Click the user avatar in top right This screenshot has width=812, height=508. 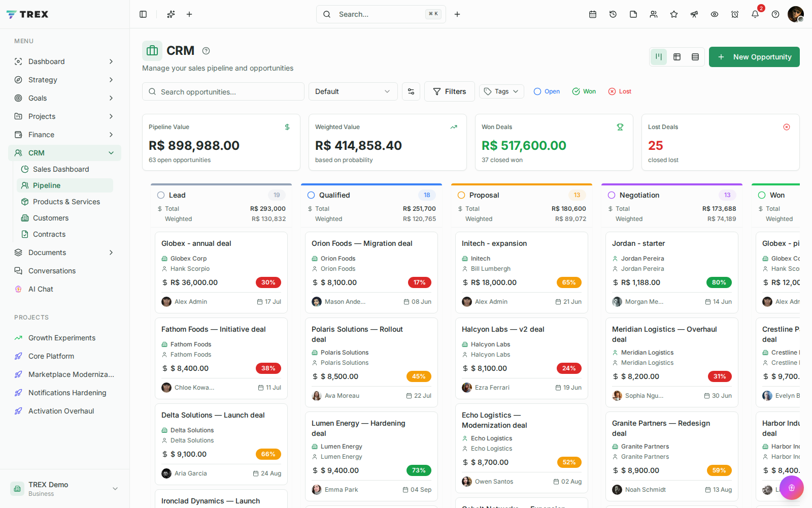pyautogui.click(x=795, y=14)
